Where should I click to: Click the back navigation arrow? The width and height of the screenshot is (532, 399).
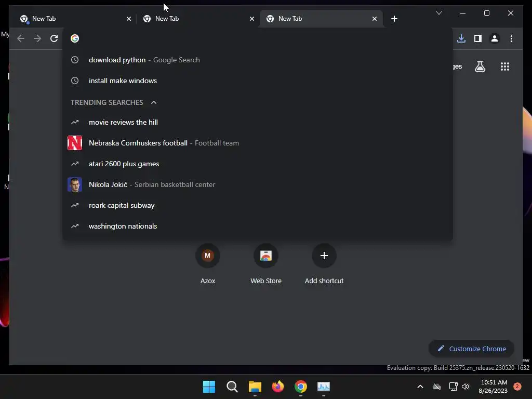click(x=21, y=38)
